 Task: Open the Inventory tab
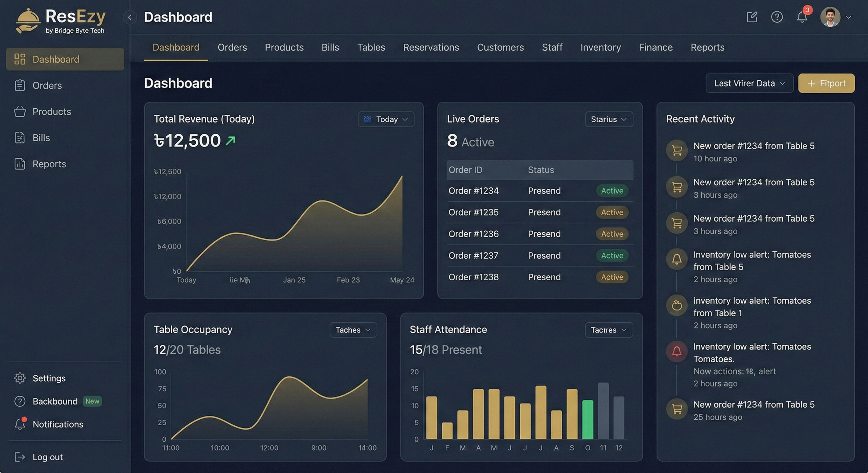click(600, 47)
